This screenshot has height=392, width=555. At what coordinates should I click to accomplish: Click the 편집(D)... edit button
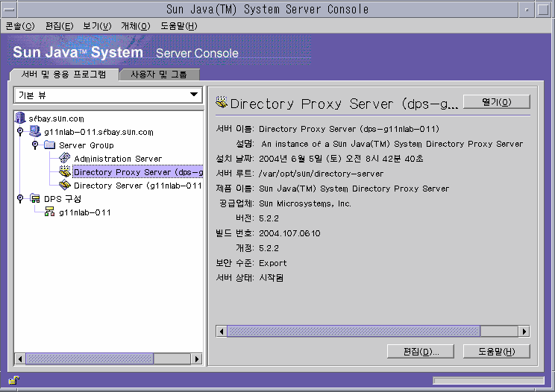point(421,351)
